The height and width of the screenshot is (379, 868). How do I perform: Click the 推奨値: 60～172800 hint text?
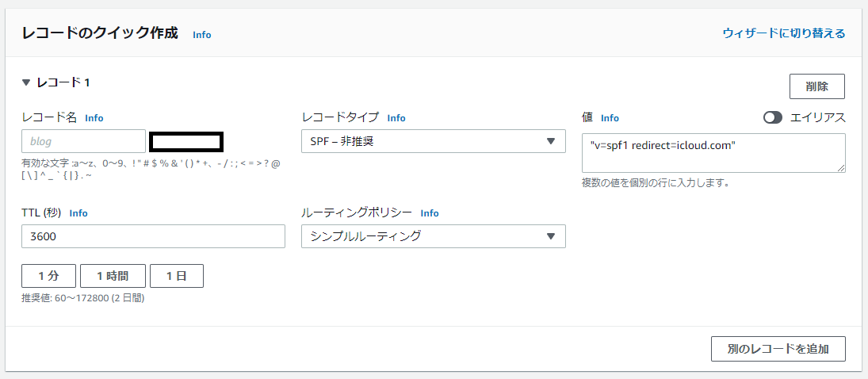[x=83, y=298]
